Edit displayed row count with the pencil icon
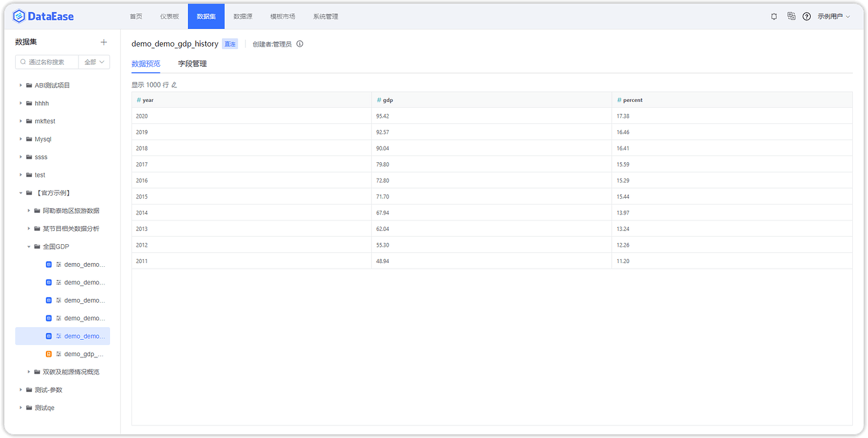This screenshot has width=868, height=438. pos(174,85)
